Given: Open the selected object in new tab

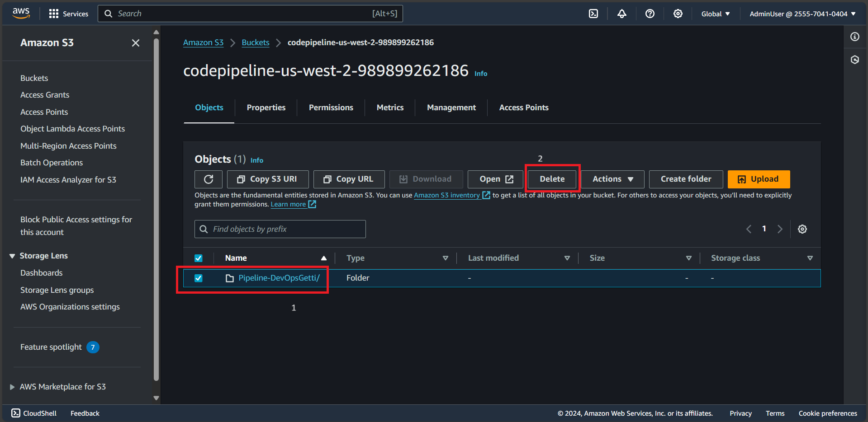Looking at the screenshot, I should click(x=496, y=179).
